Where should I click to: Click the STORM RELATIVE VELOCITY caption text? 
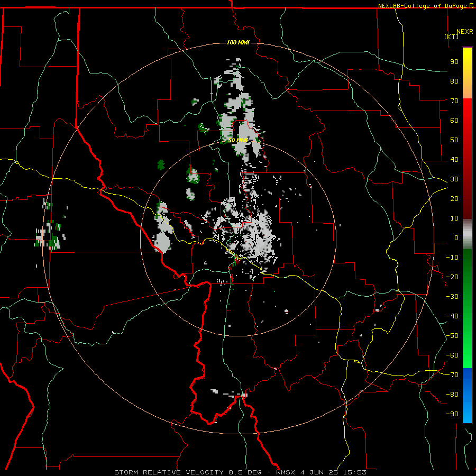[x=169, y=472]
